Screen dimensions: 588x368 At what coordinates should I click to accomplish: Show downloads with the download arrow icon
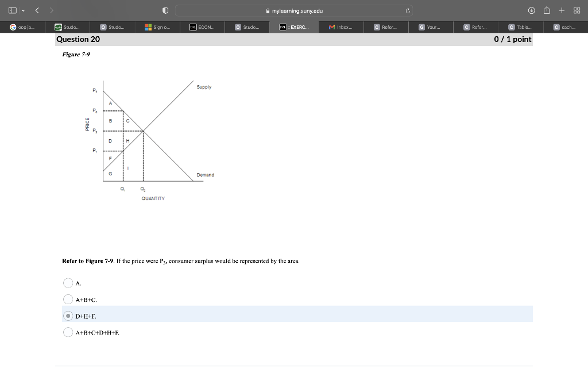pyautogui.click(x=531, y=10)
